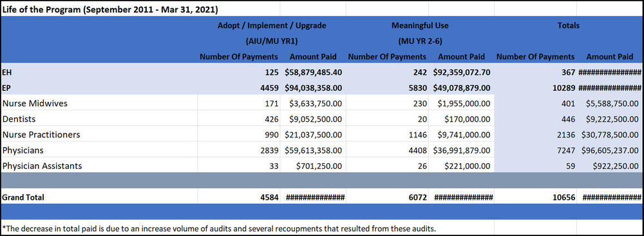Select the Nurse Practitioners count '990'
Viewport: 644px width, 236px height.
[272, 135]
